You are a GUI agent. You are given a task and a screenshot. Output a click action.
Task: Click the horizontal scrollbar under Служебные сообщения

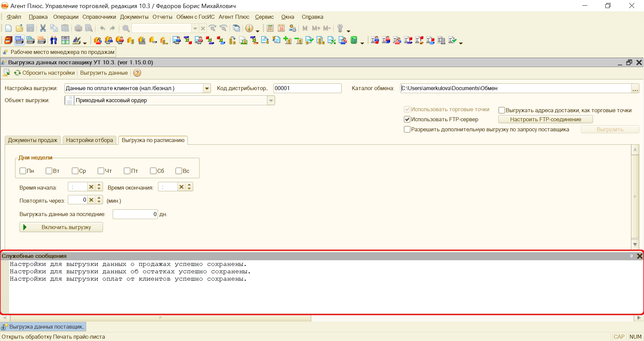click(x=161, y=318)
